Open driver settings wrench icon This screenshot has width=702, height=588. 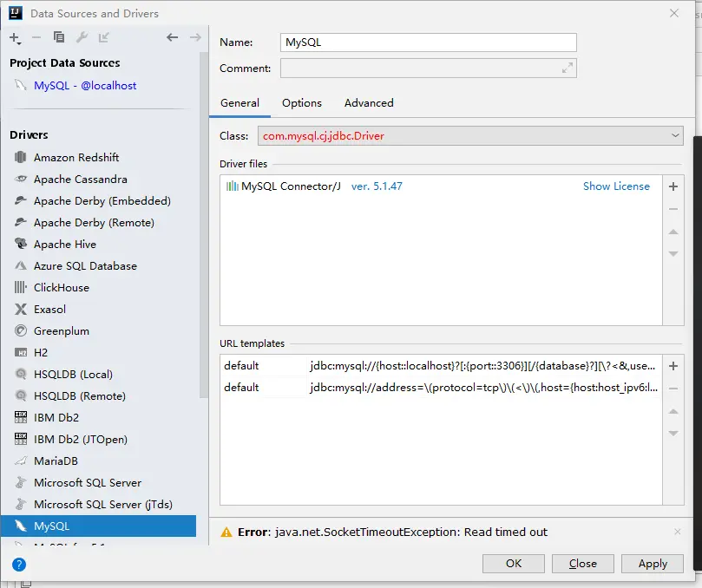[x=82, y=37]
